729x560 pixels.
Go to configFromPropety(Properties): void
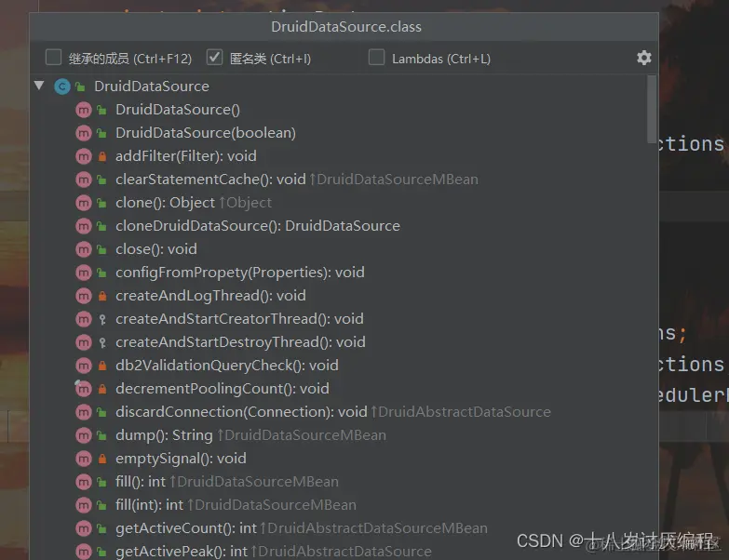point(240,273)
